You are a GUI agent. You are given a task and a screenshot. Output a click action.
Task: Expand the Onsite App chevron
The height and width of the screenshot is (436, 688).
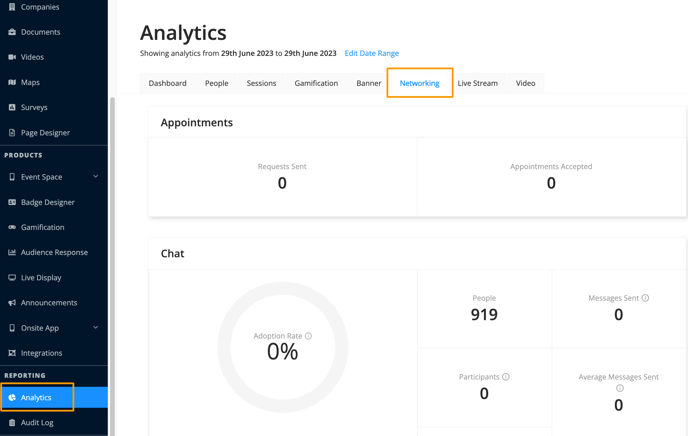coord(96,327)
